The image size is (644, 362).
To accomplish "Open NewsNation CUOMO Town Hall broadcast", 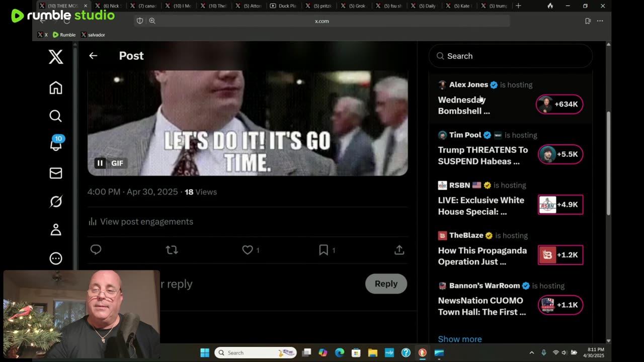I will 482,306.
